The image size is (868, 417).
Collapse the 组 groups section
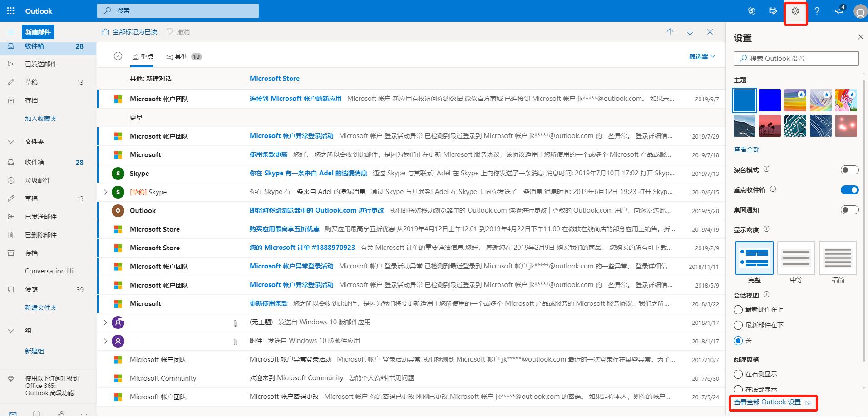click(11, 331)
